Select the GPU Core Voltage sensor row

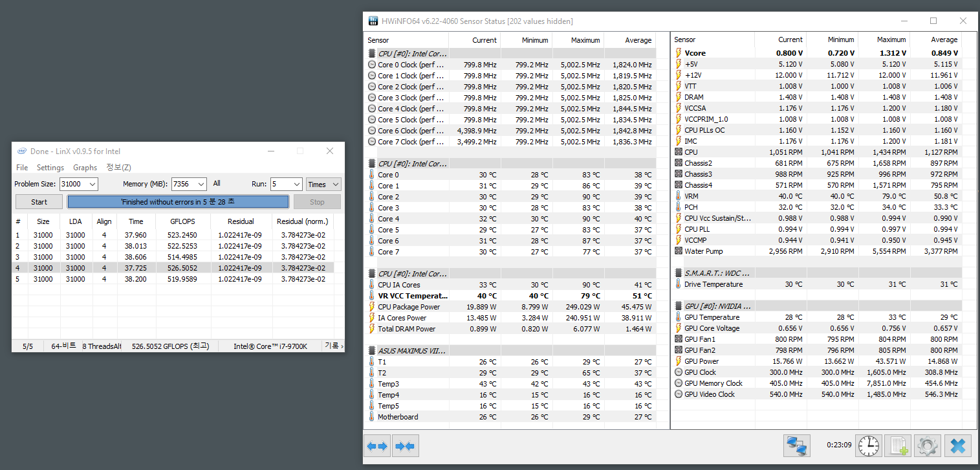pyautogui.click(x=817, y=328)
